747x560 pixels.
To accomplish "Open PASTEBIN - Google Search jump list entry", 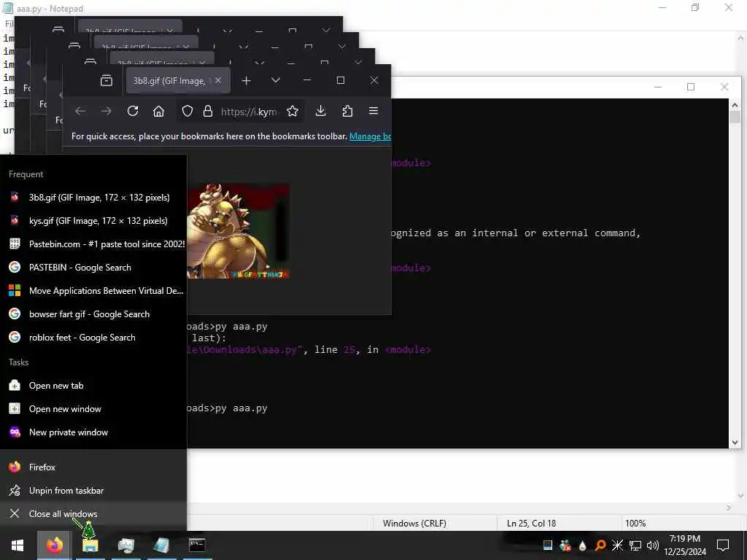I will point(93,267).
